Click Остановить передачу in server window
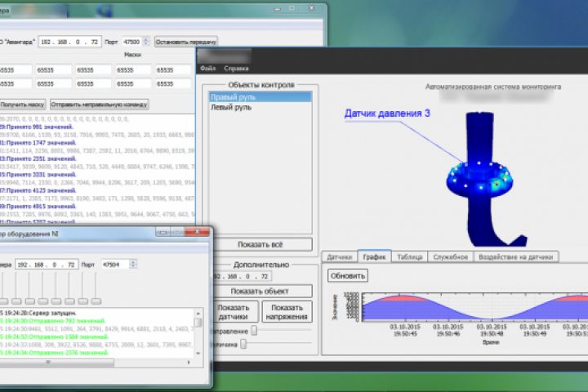Screen dimensions: 588x392 [x=186, y=42]
